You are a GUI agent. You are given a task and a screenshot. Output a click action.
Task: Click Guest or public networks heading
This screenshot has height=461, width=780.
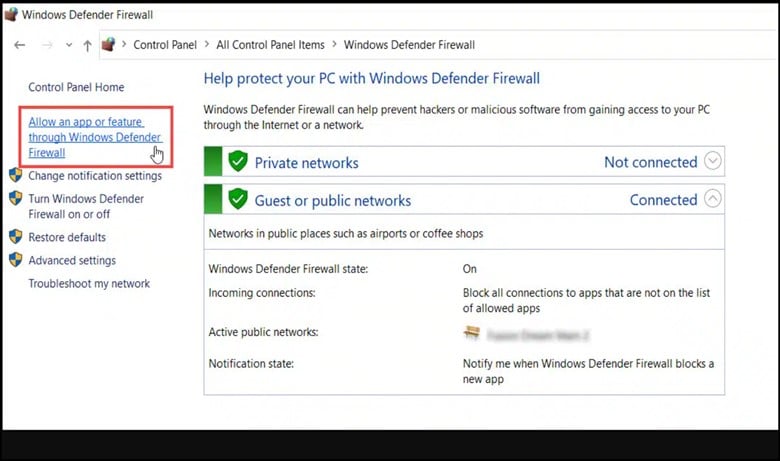(333, 200)
